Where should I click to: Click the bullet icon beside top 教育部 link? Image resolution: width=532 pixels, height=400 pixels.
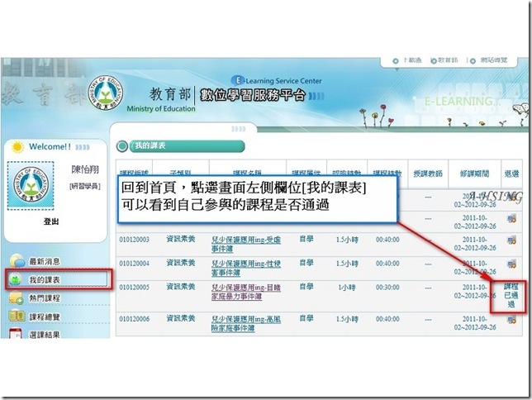[x=433, y=61]
